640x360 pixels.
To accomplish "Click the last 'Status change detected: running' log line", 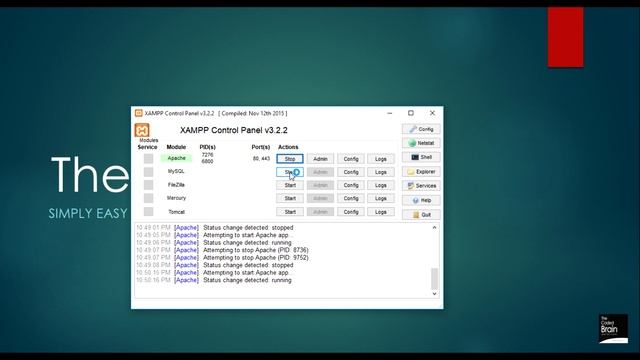I will (x=247, y=280).
